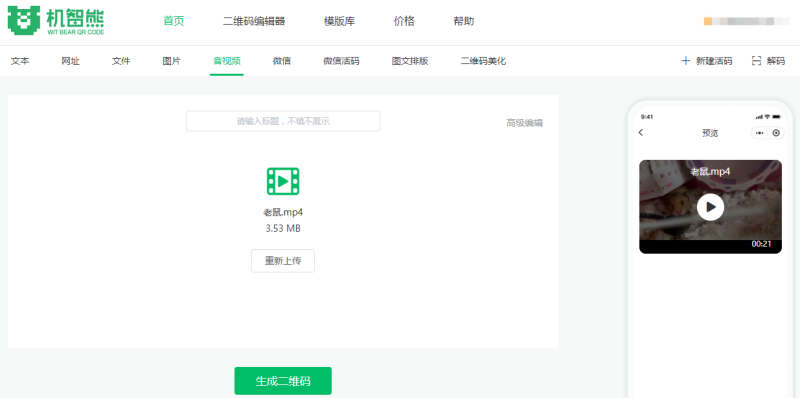Switch to the 微信活码 tab
Image resolution: width=800 pixels, height=398 pixels.
tap(341, 61)
